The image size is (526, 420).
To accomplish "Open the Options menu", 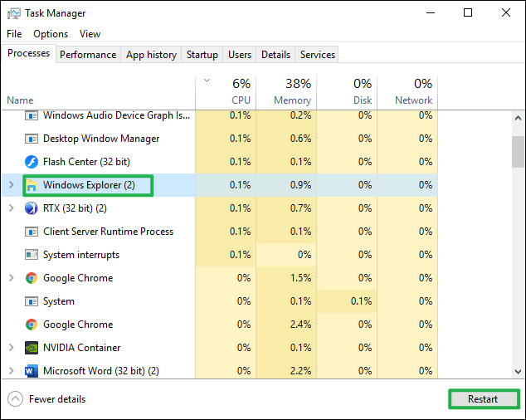I will pyautogui.click(x=51, y=34).
